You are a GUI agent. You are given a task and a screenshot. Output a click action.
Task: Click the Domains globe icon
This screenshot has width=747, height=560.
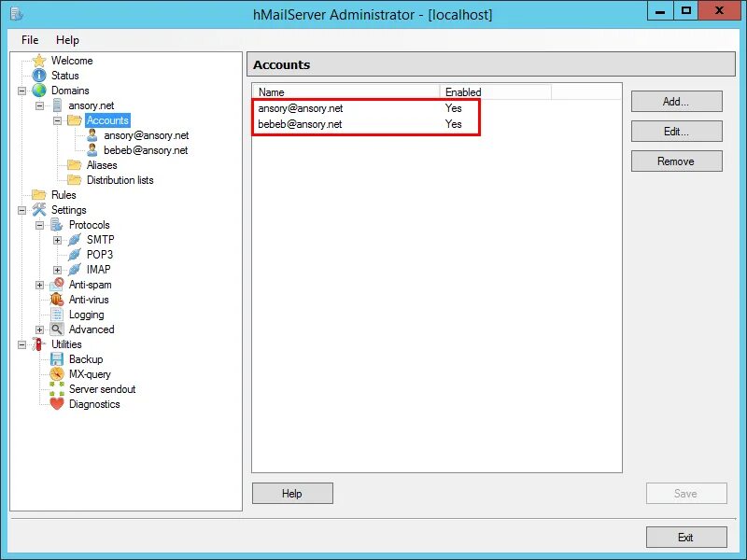coord(39,91)
